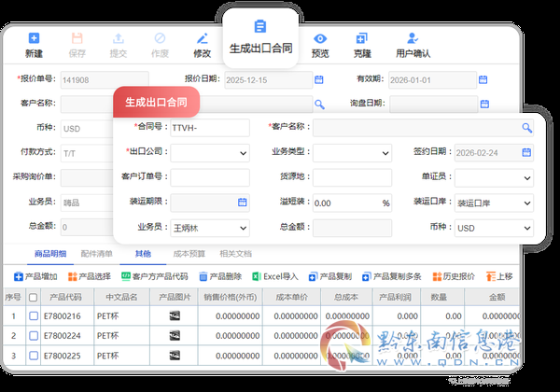
Task: Click the 用户确认 user confirm icon
Action: 413,38
